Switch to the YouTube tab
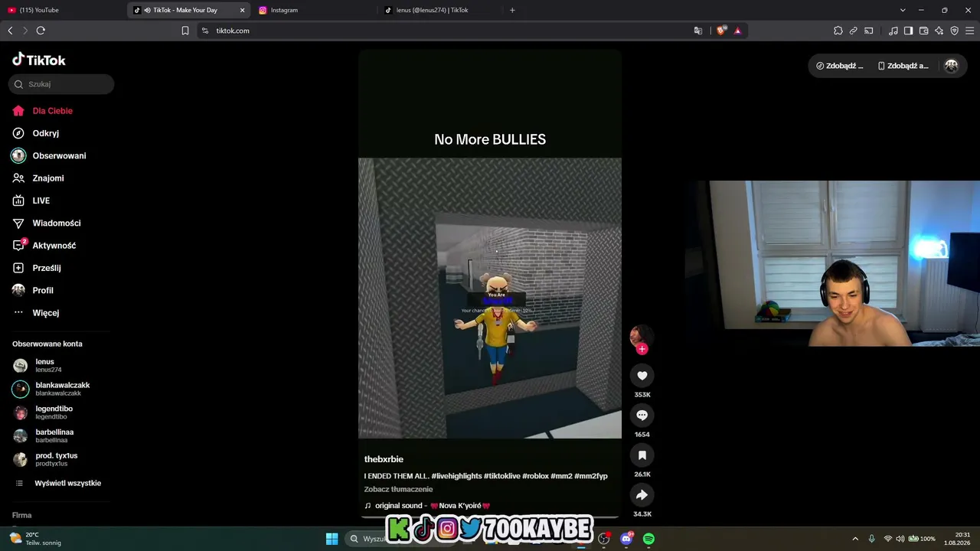Viewport: 980px width, 551px height. click(63, 10)
